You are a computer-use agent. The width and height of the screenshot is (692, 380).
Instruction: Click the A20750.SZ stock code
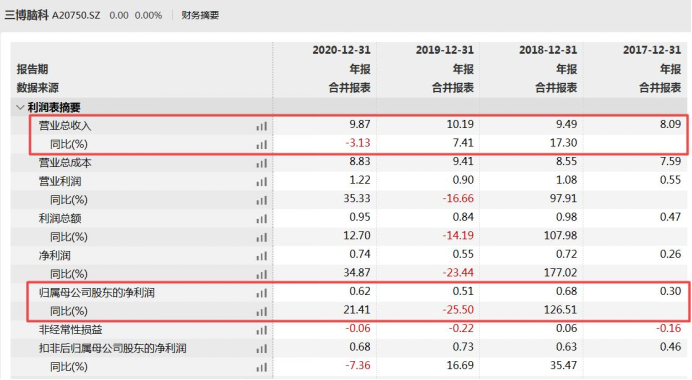click(76, 15)
